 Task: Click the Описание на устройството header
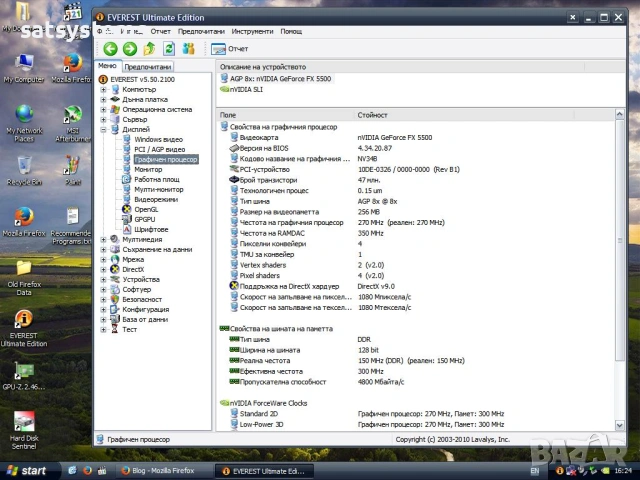click(400, 67)
